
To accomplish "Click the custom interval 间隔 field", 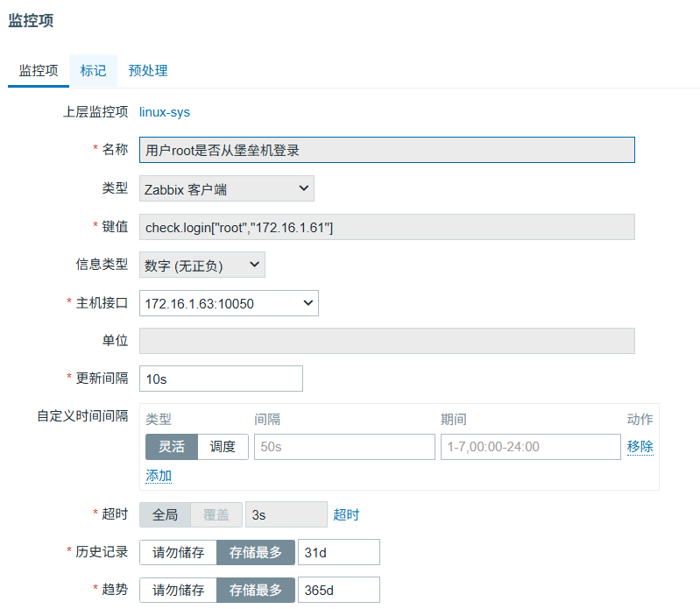I will (344, 447).
